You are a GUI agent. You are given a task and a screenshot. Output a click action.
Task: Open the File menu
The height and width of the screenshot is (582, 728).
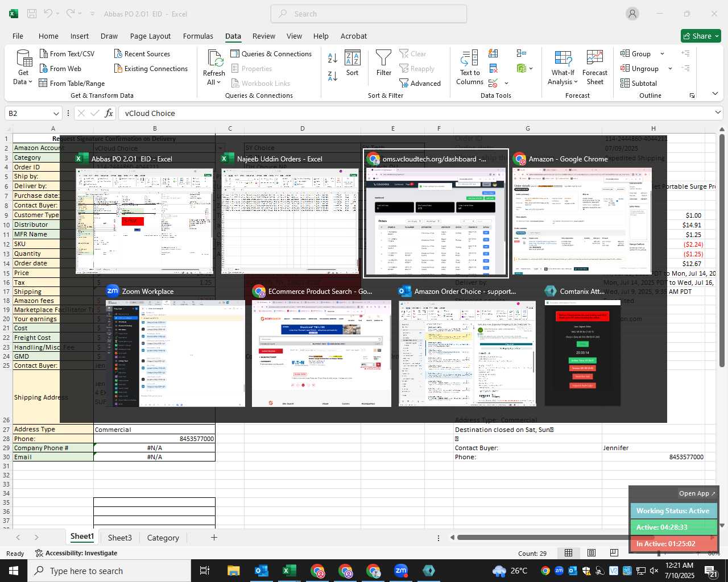pos(18,36)
